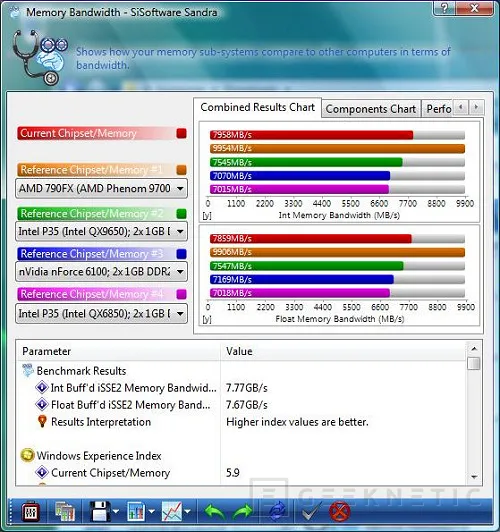The height and width of the screenshot is (532, 500).
Task: Click the green Reference #2 color swatch
Action: pos(181,213)
